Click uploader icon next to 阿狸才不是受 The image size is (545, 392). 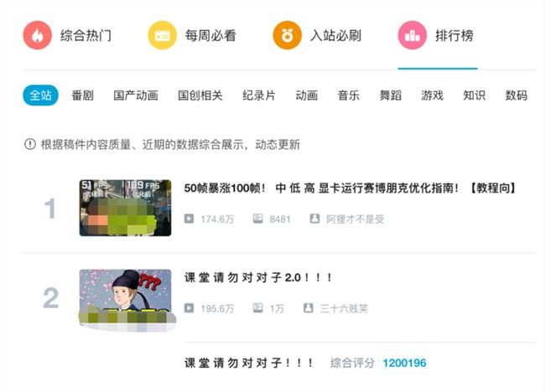tap(314, 219)
